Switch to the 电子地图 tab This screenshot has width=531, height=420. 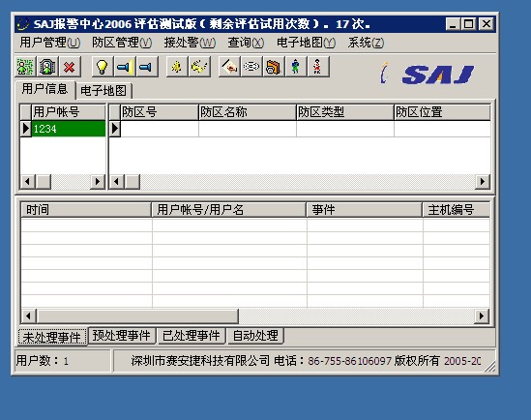click(x=103, y=91)
